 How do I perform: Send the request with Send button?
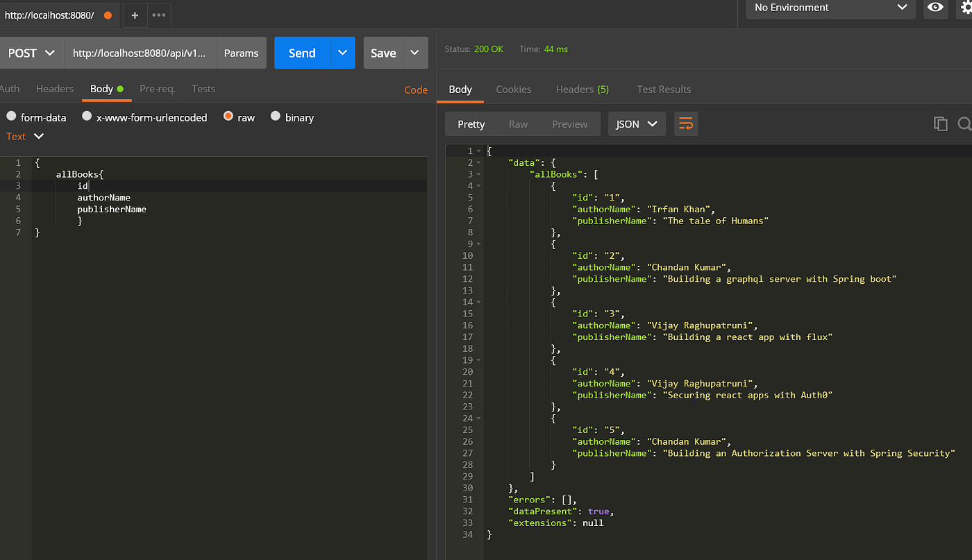pyautogui.click(x=302, y=53)
